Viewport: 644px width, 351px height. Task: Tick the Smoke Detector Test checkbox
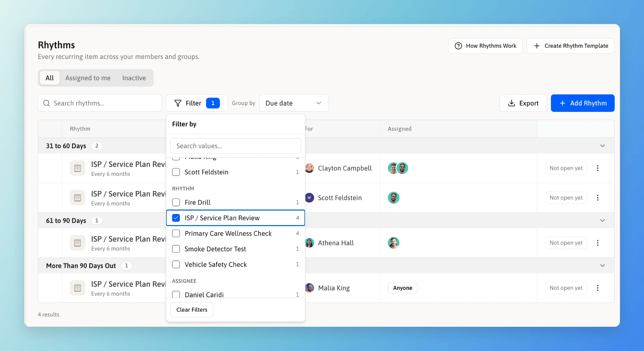click(176, 249)
